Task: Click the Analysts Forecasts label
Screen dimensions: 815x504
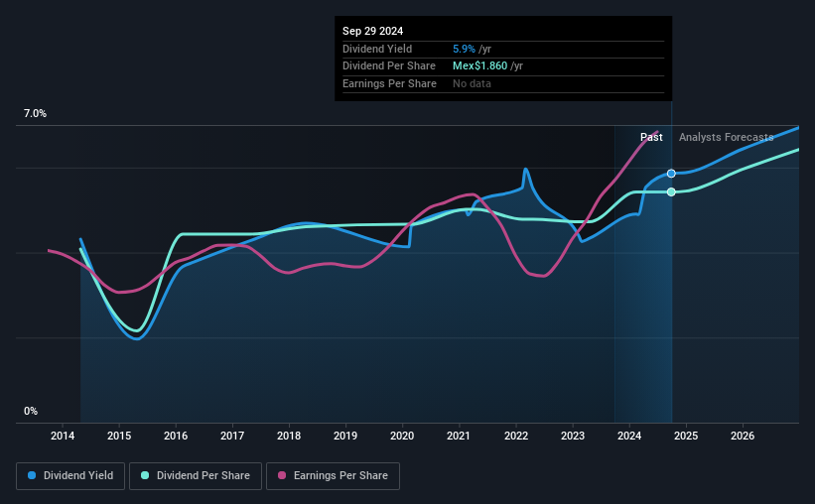Action: (x=726, y=137)
